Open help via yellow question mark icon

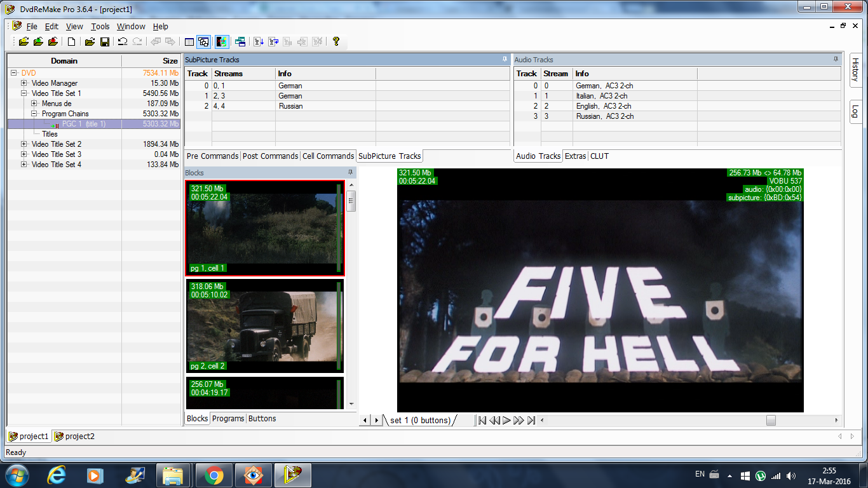coord(336,42)
